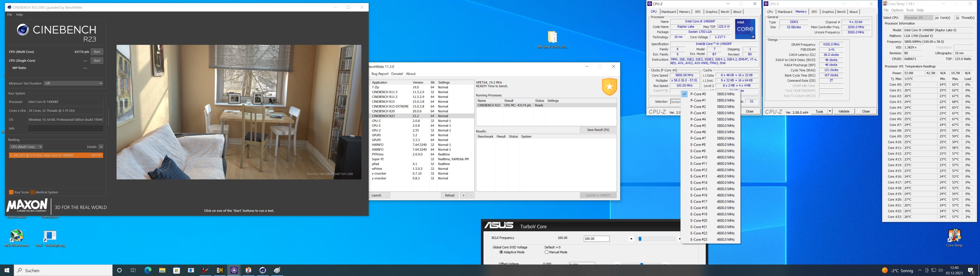
Task: Click the volume speaker tray icon
Action: pyautogui.click(x=940, y=270)
